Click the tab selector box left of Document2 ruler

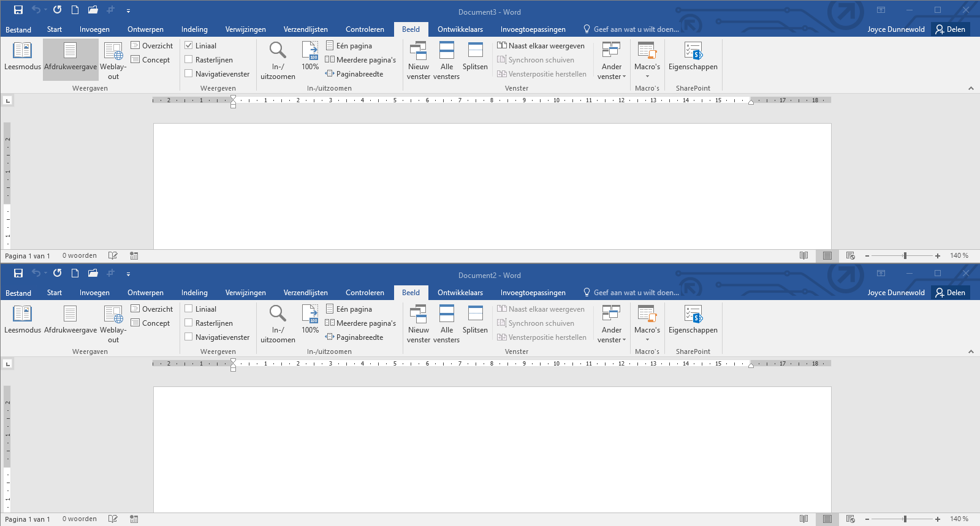[x=7, y=364]
